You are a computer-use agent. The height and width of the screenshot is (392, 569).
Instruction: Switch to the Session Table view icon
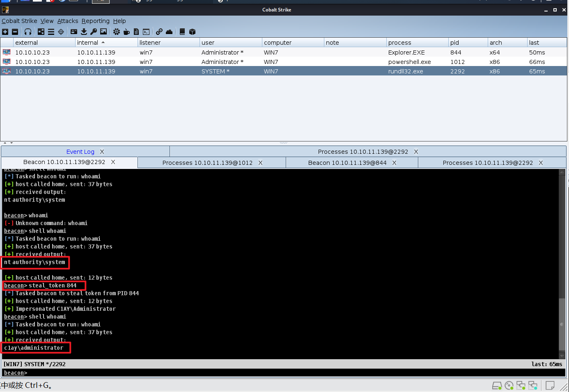(x=51, y=32)
